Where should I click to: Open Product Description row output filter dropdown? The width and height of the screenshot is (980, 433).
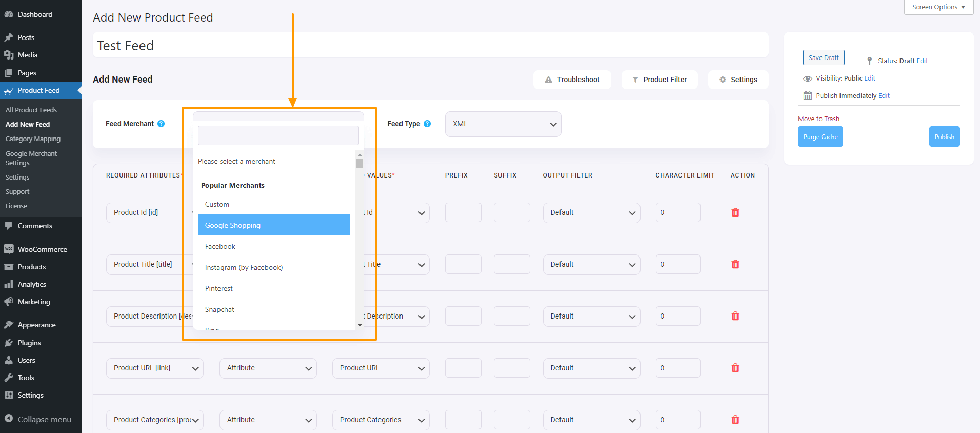click(x=592, y=317)
